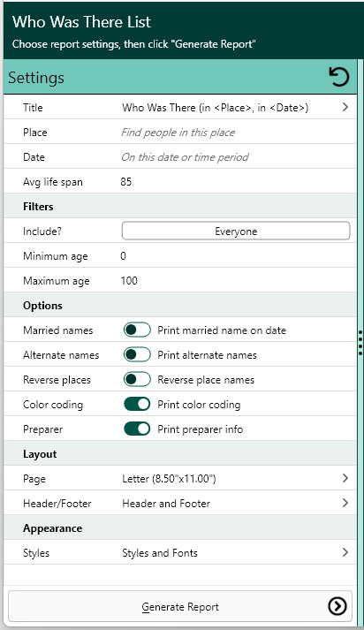Click the Styles and Fonts value text

pyautogui.click(x=160, y=553)
